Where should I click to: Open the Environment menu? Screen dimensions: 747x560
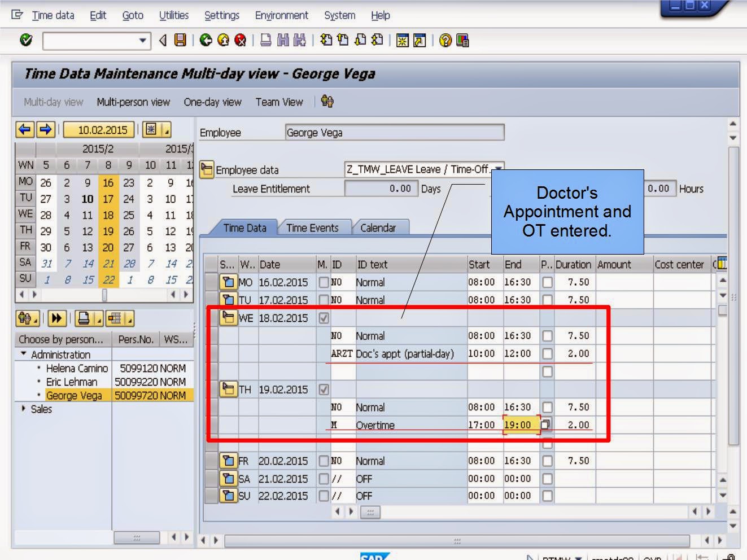281,15
